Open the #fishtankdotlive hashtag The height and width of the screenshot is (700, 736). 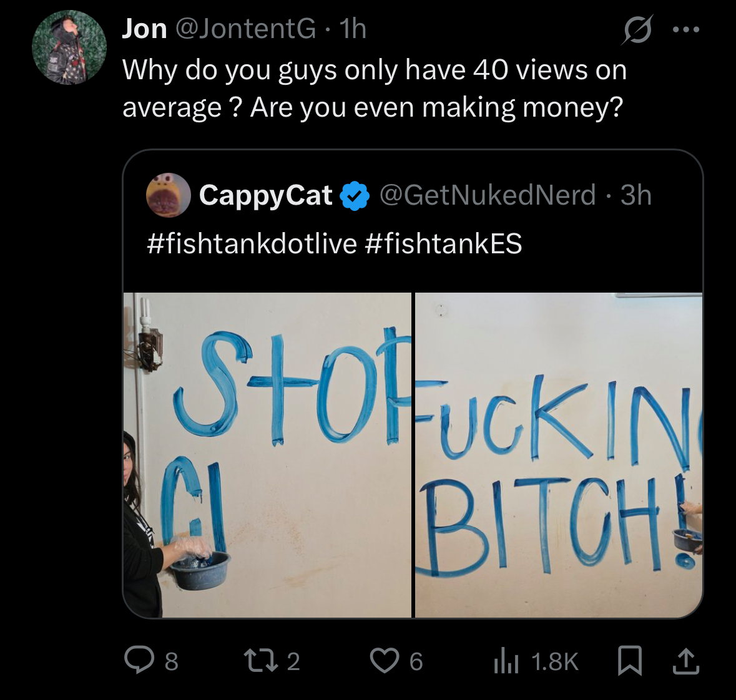tap(252, 243)
